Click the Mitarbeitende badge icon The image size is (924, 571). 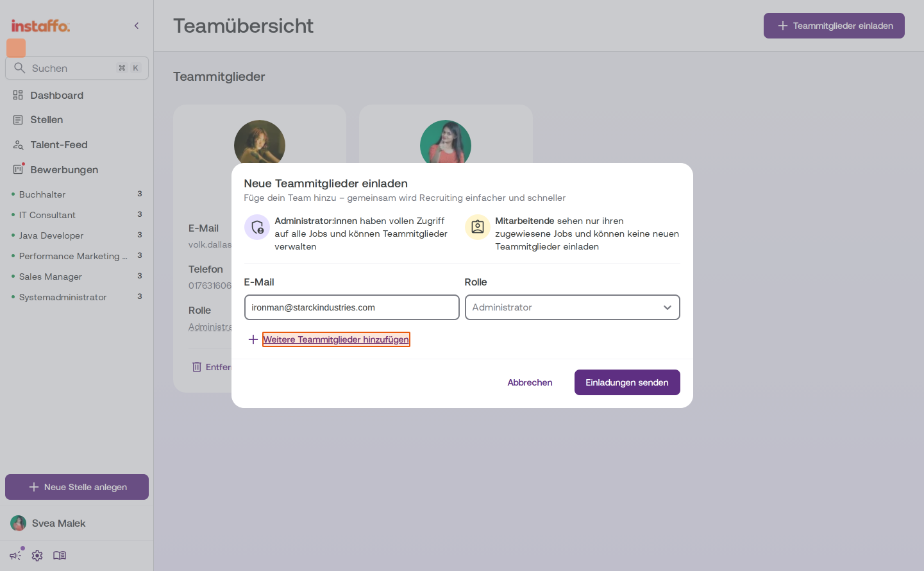coord(478,227)
